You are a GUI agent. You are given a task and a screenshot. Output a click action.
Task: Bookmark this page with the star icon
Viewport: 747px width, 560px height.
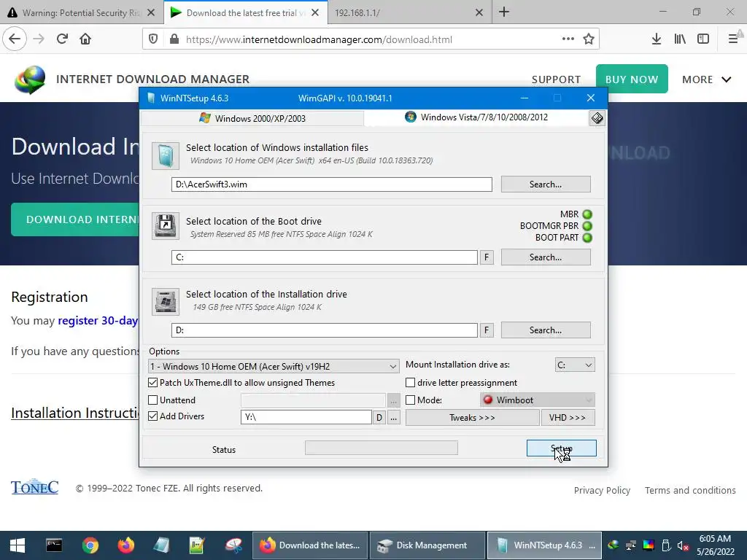[589, 39]
